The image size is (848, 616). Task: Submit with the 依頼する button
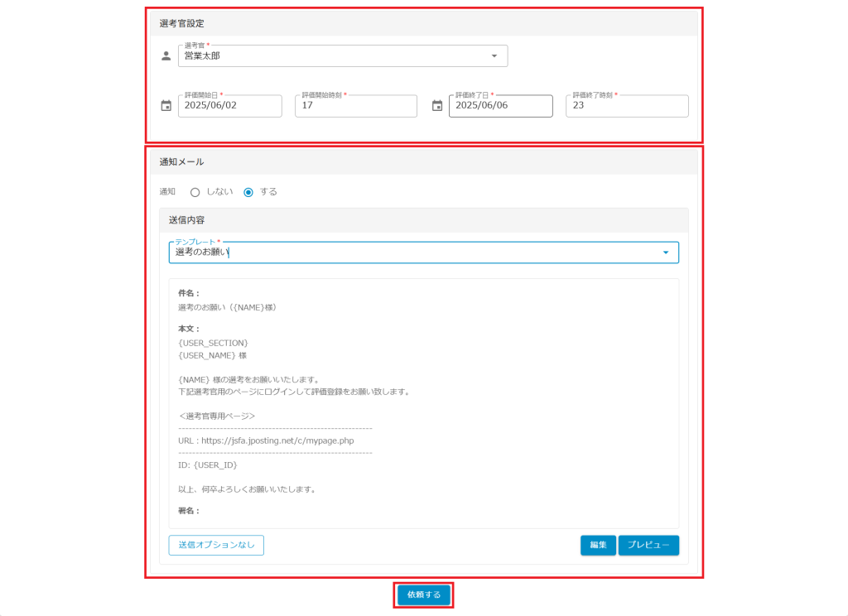[x=424, y=594]
